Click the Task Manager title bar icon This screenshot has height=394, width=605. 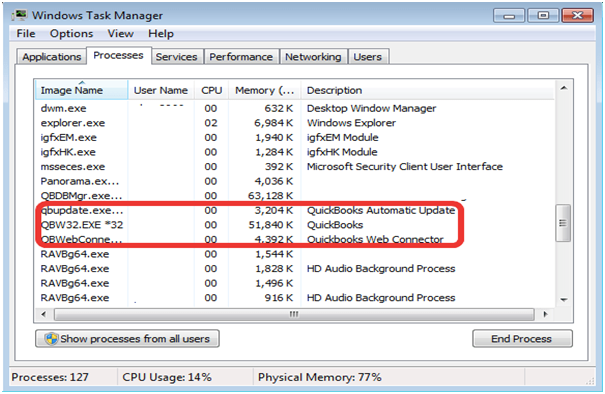point(19,15)
